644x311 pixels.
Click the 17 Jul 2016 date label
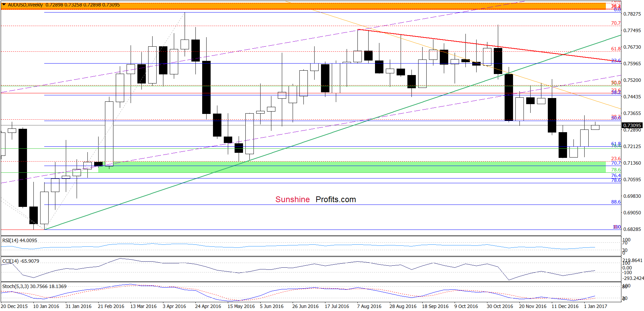tap(337, 306)
